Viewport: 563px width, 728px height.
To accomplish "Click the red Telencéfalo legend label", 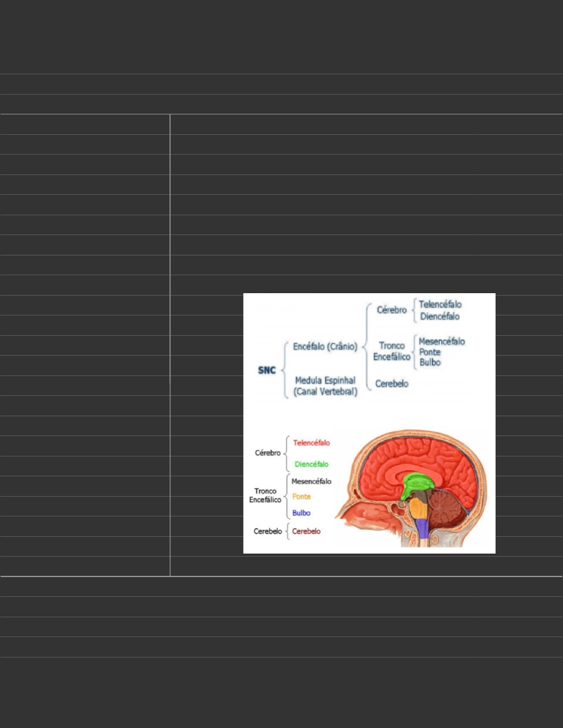I will click(x=311, y=443).
